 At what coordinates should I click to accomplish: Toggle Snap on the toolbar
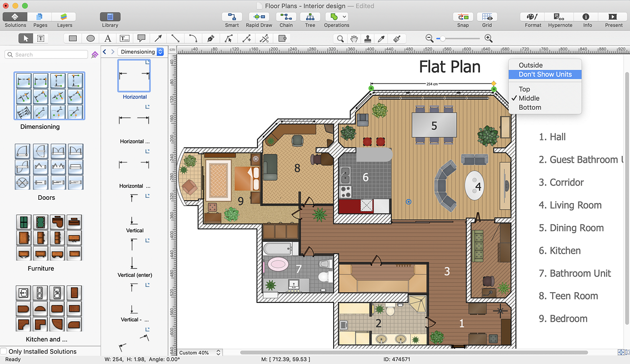463,20
